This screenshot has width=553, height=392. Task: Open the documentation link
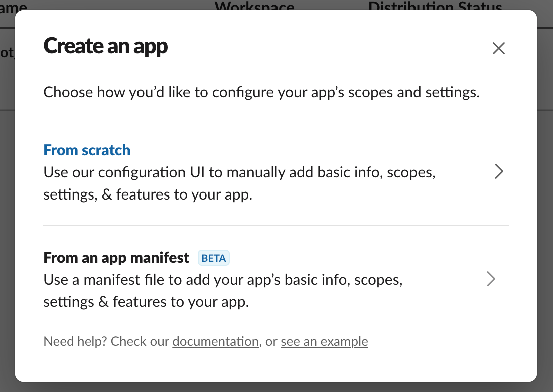click(x=215, y=342)
